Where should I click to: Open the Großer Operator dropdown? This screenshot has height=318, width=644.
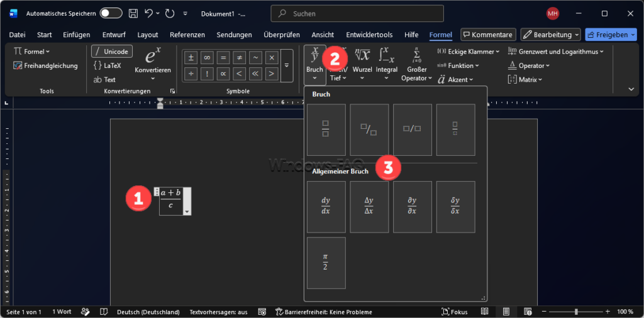pos(416,65)
